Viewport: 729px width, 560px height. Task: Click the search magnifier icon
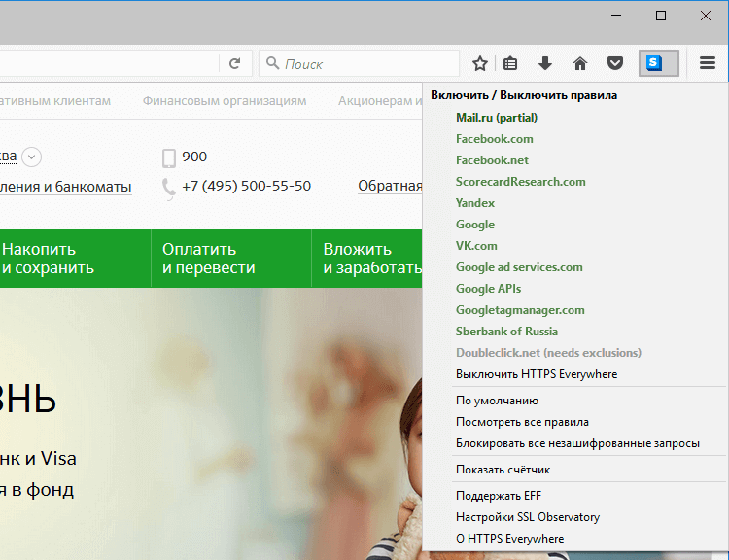(272, 63)
